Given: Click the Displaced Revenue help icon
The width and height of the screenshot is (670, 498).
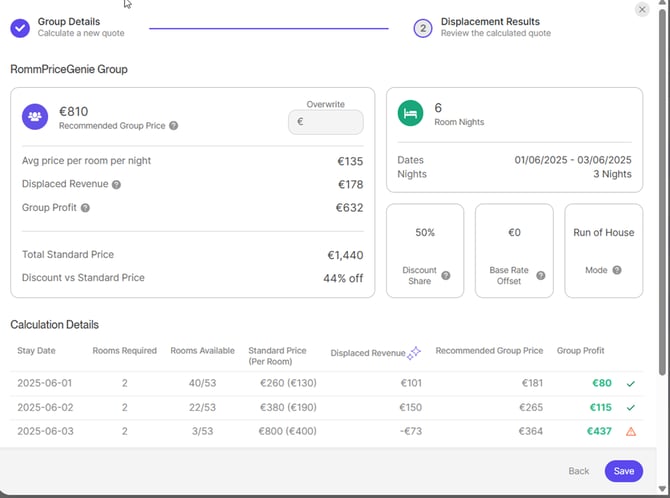Looking at the screenshot, I should [x=117, y=185].
